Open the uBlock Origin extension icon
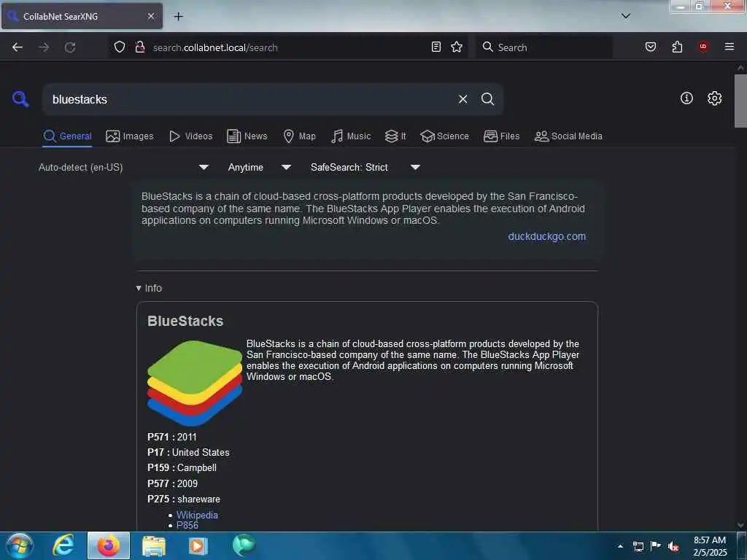This screenshot has height=560, width=747. pos(703,47)
